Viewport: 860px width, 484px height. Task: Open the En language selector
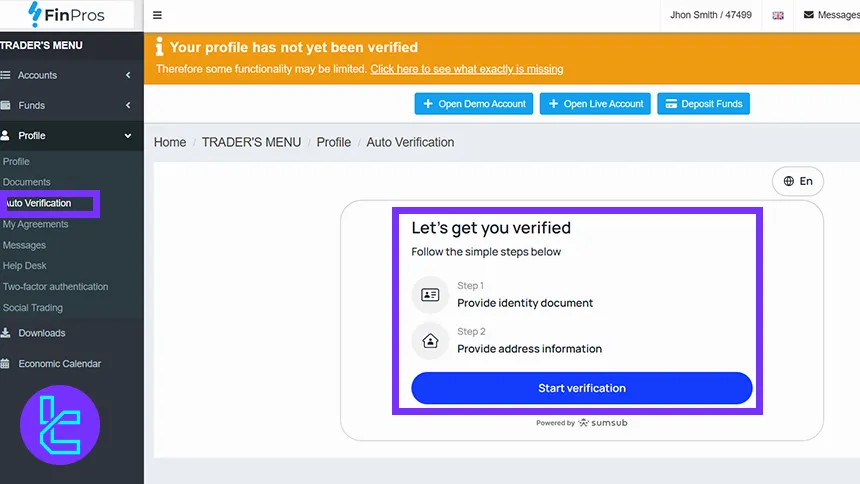798,181
